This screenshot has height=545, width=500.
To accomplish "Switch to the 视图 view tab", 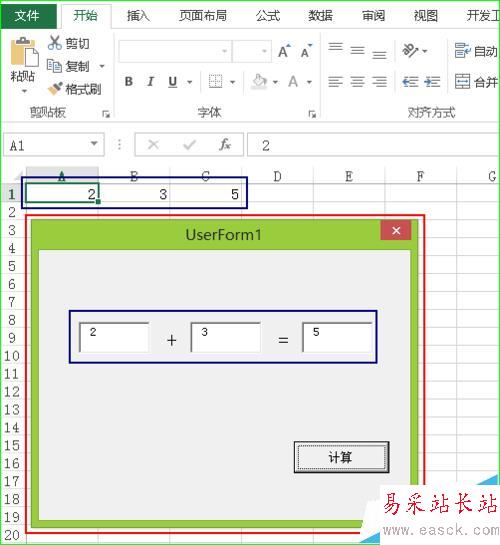I will click(x=426, y=16).
